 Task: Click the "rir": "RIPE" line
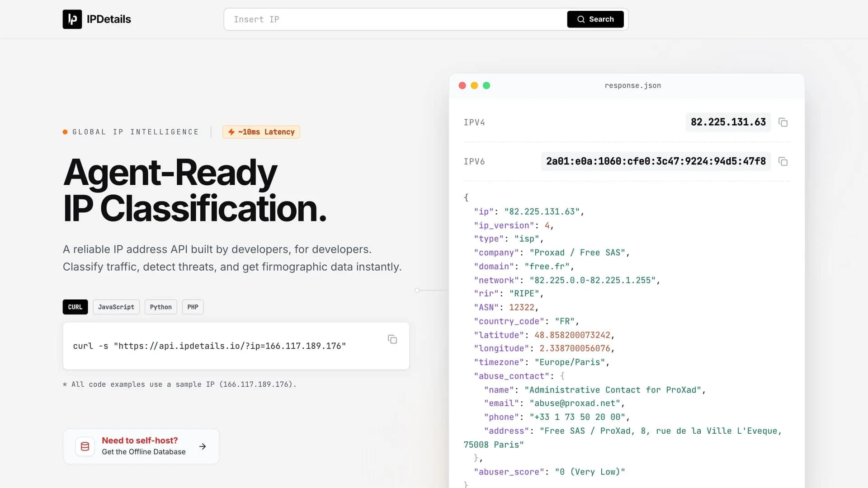509,294
